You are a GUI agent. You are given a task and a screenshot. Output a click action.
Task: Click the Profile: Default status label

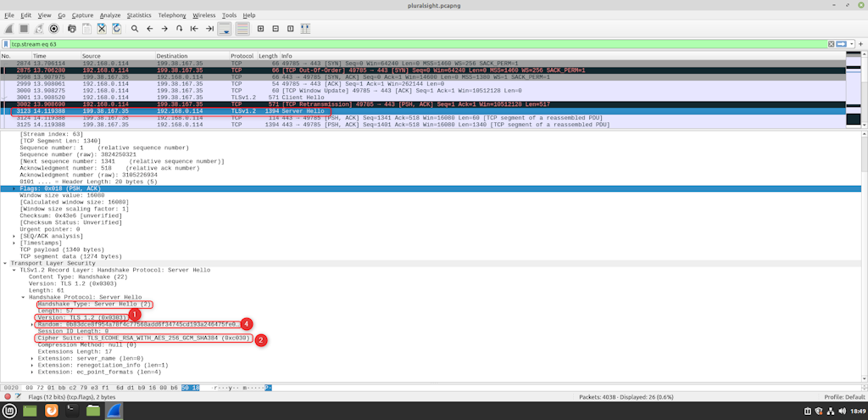(x=843, y=397)
